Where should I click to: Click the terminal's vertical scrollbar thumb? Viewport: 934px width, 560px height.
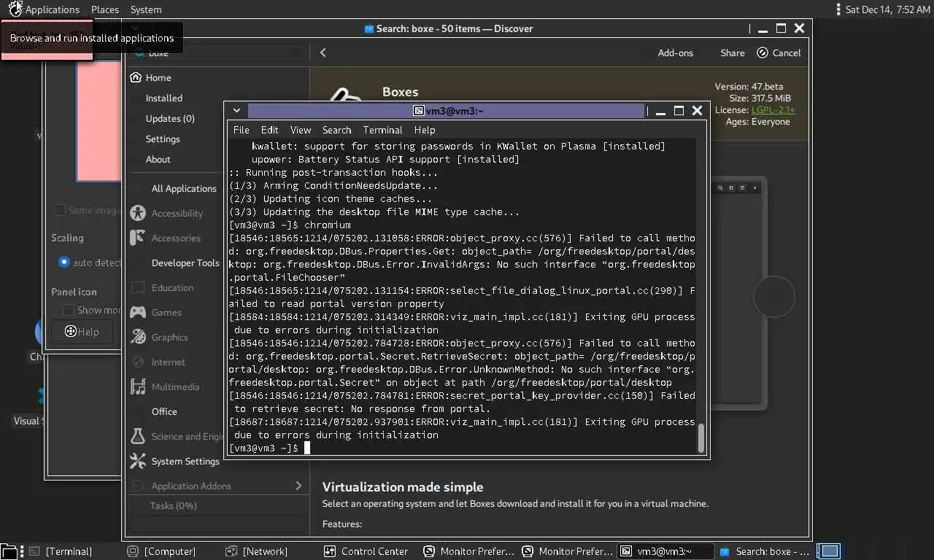tap(702, 438)
